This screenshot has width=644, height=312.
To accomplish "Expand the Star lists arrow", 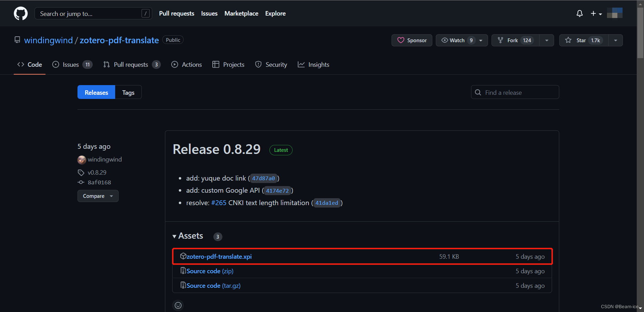I will coord(616,40).
